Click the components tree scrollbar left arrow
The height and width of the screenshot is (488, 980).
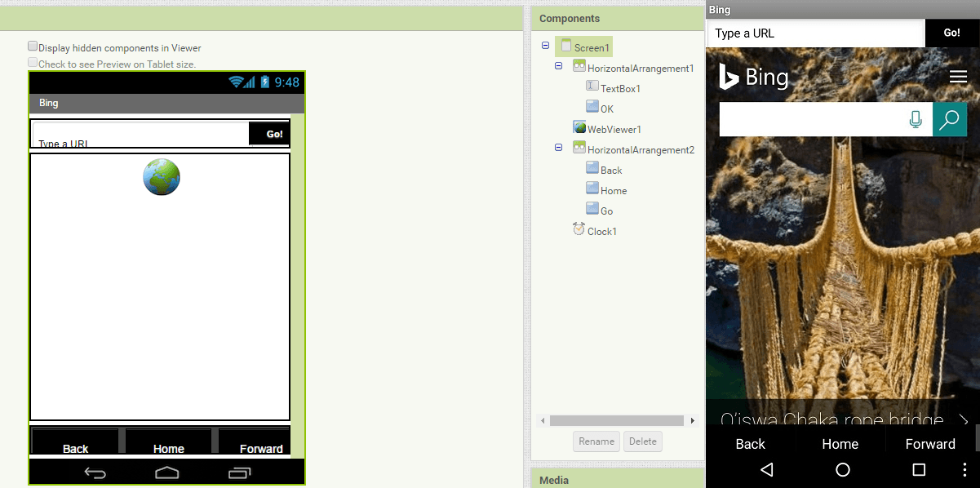(x=543, y=421)
